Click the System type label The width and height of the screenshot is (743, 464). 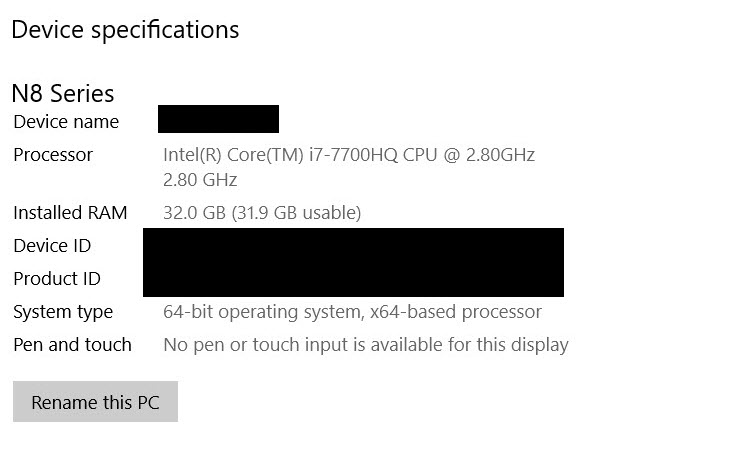tap(63, 312)
